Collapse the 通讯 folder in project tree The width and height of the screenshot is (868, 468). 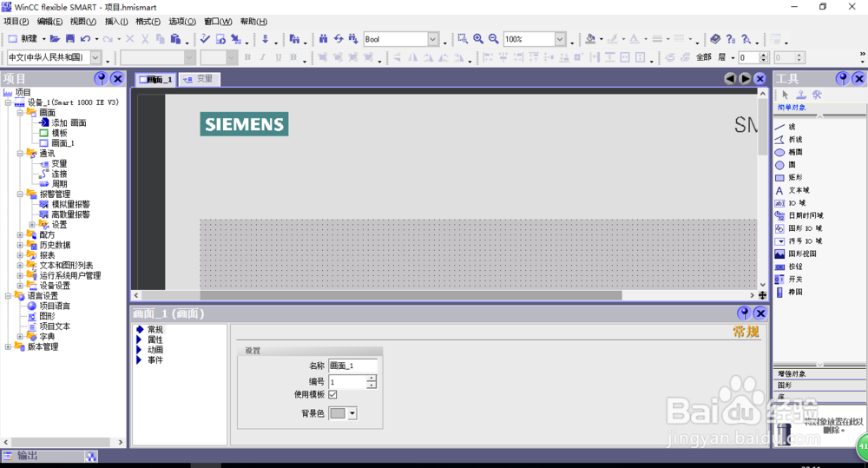20,154
